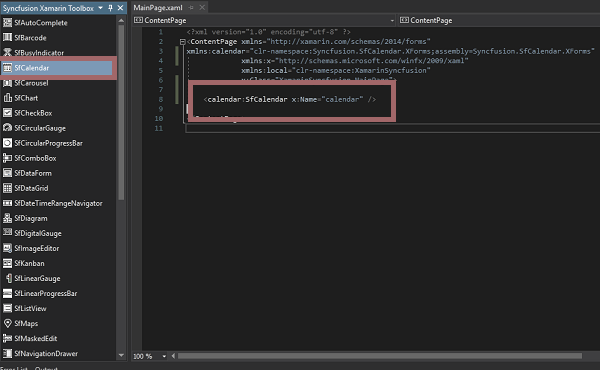Close the Syncfusion Xamarin Toolbox panel
600x370 pixels.
[120, 8]
